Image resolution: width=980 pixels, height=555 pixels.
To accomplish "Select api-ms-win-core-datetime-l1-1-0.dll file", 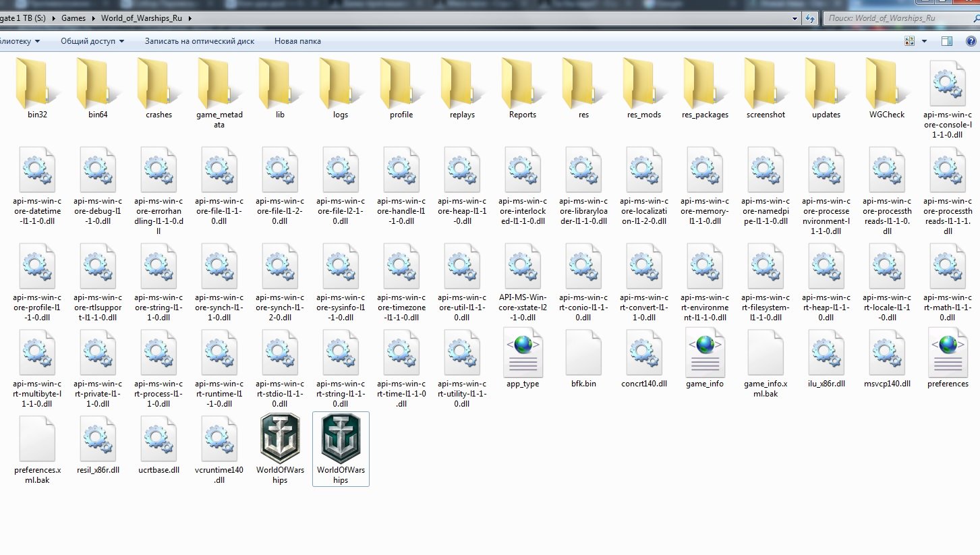I will (38, 185).
